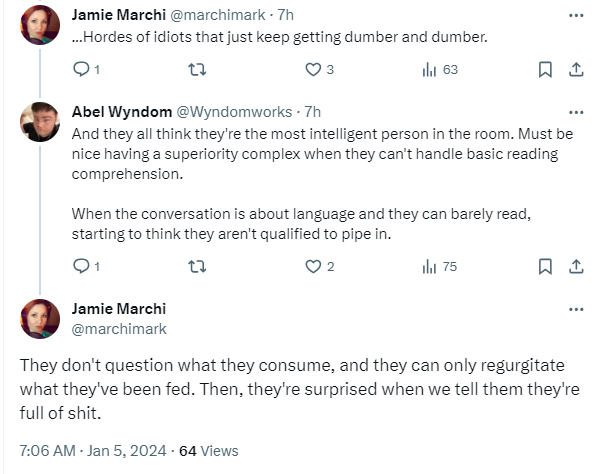Retweet Jamie Marchi's 'Hordes of idiots' tweet

pyautogui.click(x=197, y=69)
